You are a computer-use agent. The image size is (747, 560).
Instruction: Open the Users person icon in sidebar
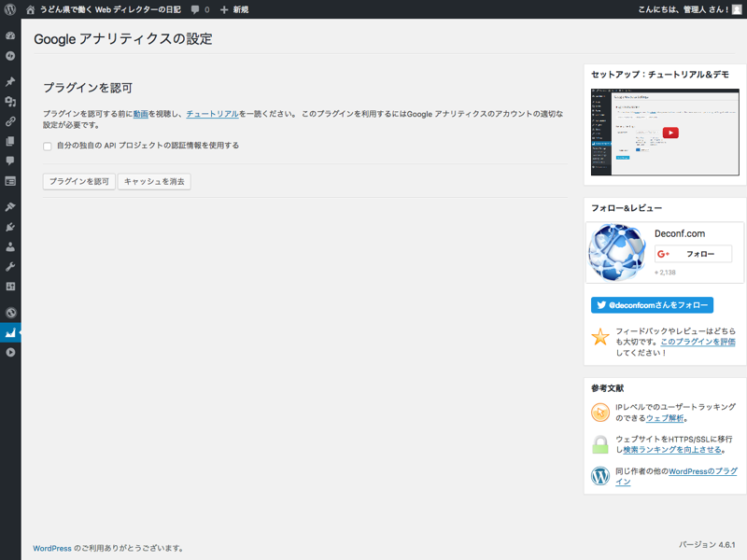pos(10,246)
